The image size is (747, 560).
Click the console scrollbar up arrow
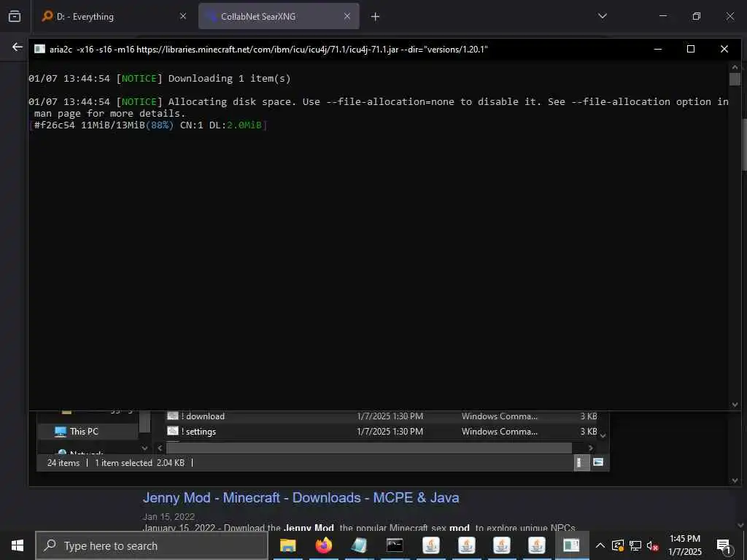[x=735, y=67]
